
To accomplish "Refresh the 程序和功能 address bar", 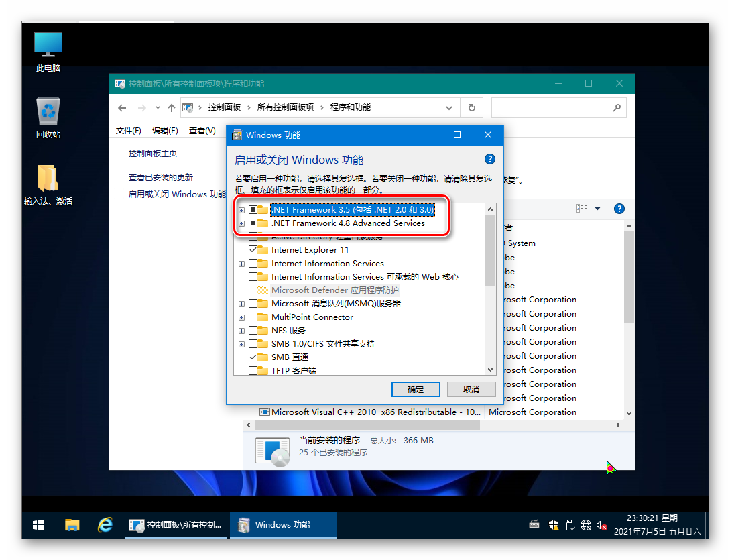I will pos(472,107).
